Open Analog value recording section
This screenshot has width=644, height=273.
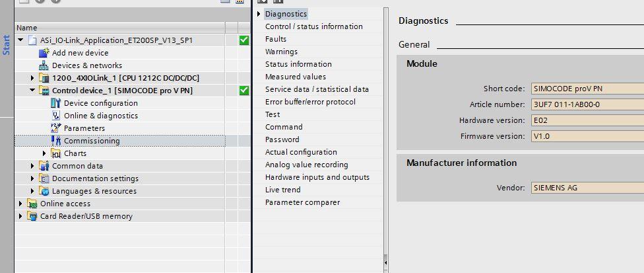306,165
